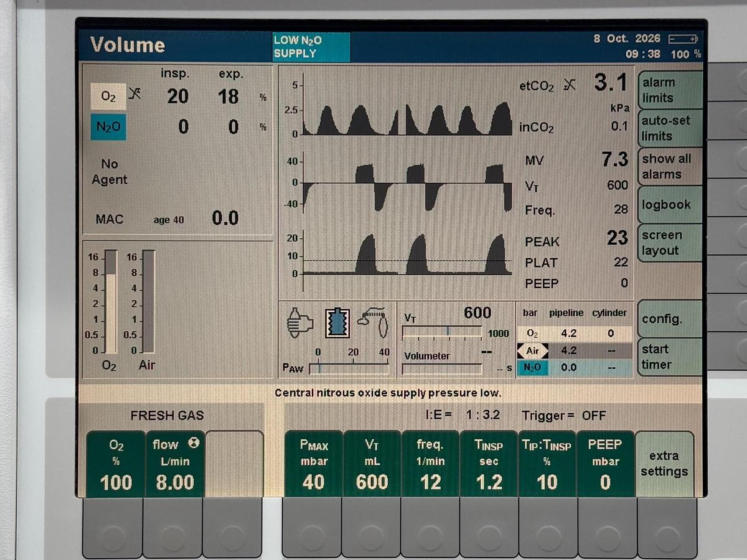Screen dimensions: 747x560
Task: Tap the O2 alarm-off crossed bell icon
Action: click(x=134, y=93)
